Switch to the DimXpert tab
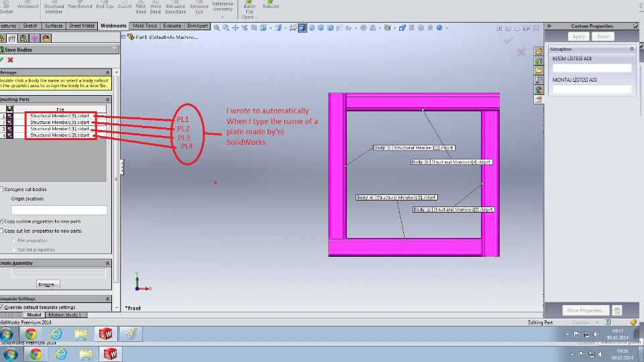This screenshot has height=362, width=644. point(197,25)
